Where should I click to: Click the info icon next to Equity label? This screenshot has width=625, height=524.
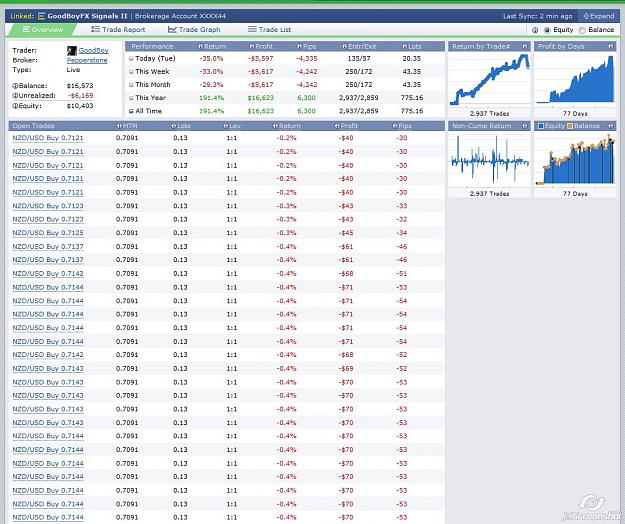pyautogui.click(x=15, y=106)
